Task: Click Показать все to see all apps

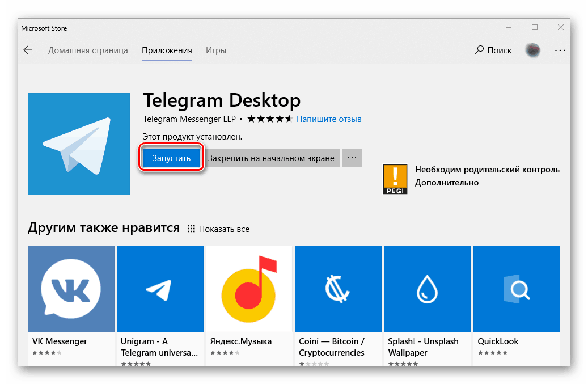Action: (218, 229)
